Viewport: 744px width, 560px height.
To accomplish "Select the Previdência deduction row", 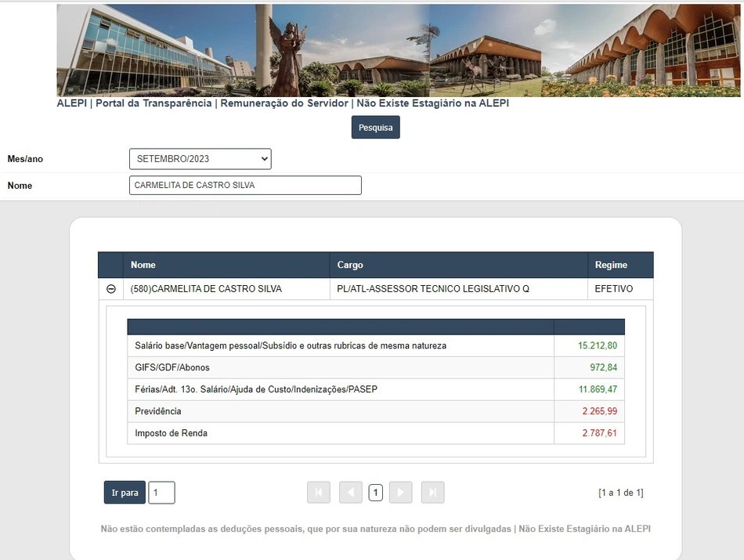I will (x=340, y=411).
